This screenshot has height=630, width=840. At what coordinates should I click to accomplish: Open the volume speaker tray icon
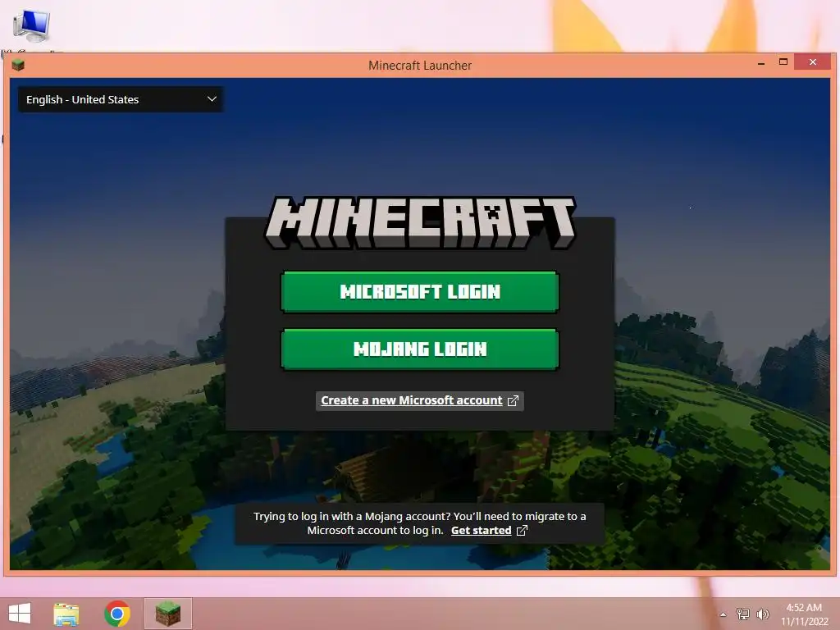[x=763, y=614]
